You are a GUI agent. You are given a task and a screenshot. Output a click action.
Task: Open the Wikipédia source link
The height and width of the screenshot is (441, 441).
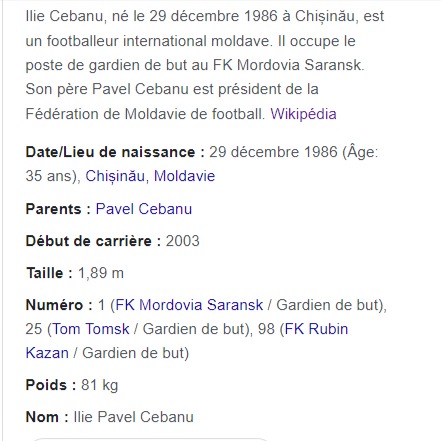click(303, 114)
